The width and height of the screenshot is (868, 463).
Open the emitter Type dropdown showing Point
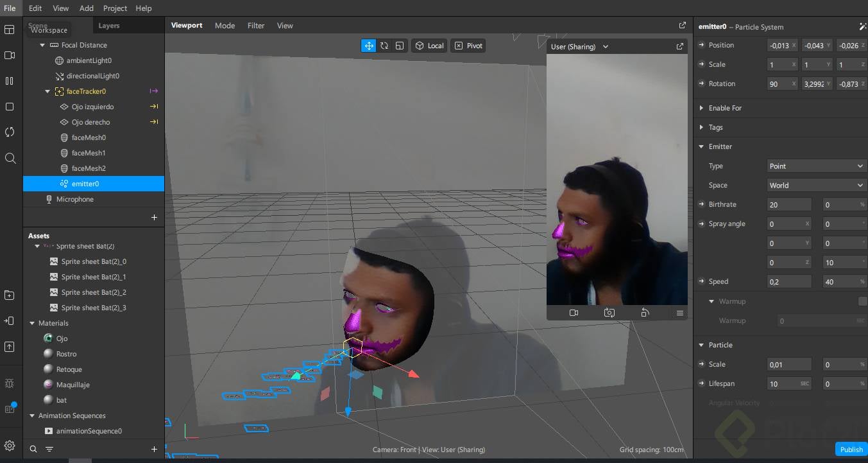point(817,166)
